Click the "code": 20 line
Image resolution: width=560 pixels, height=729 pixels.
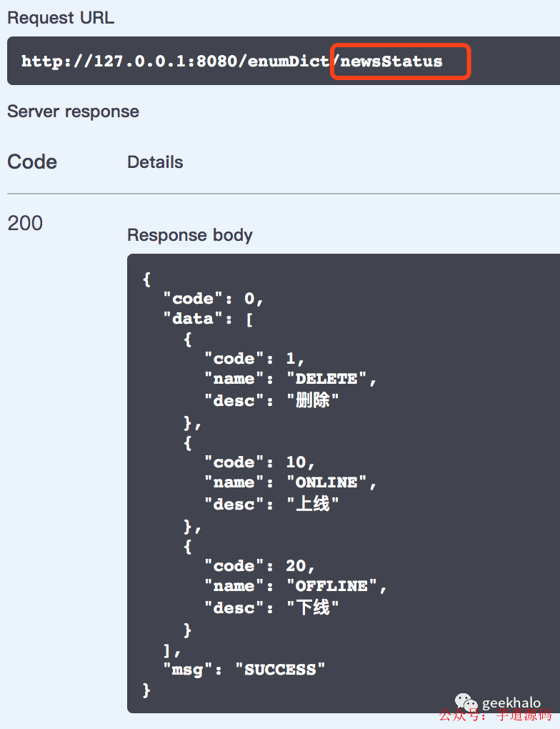coord(259,566)
